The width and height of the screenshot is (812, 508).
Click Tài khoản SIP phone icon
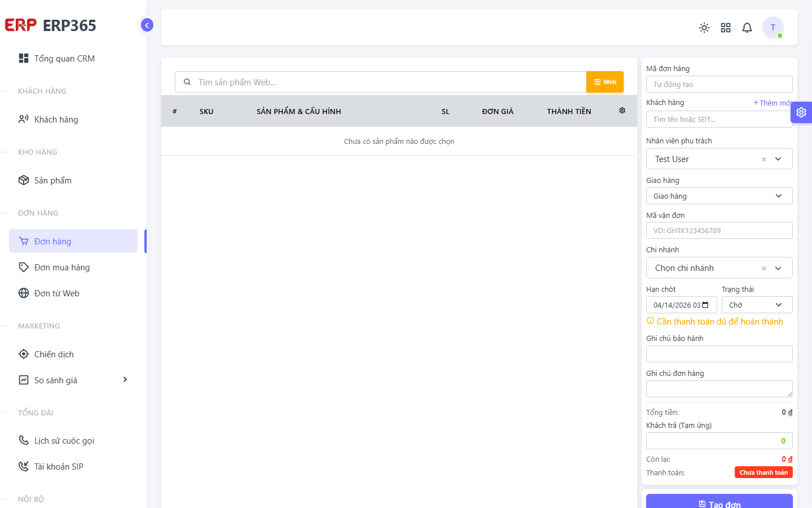coord(24,466)
